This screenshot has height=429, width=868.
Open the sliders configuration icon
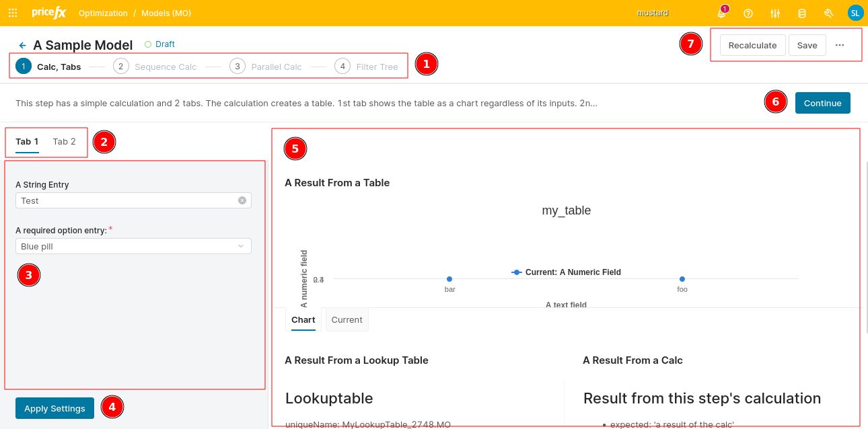[775, 13]
